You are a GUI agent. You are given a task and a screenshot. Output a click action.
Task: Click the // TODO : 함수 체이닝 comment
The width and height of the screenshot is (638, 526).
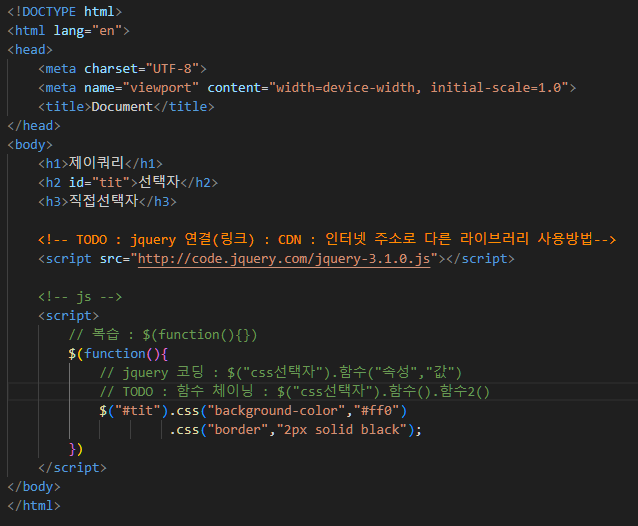pos(295,392)
